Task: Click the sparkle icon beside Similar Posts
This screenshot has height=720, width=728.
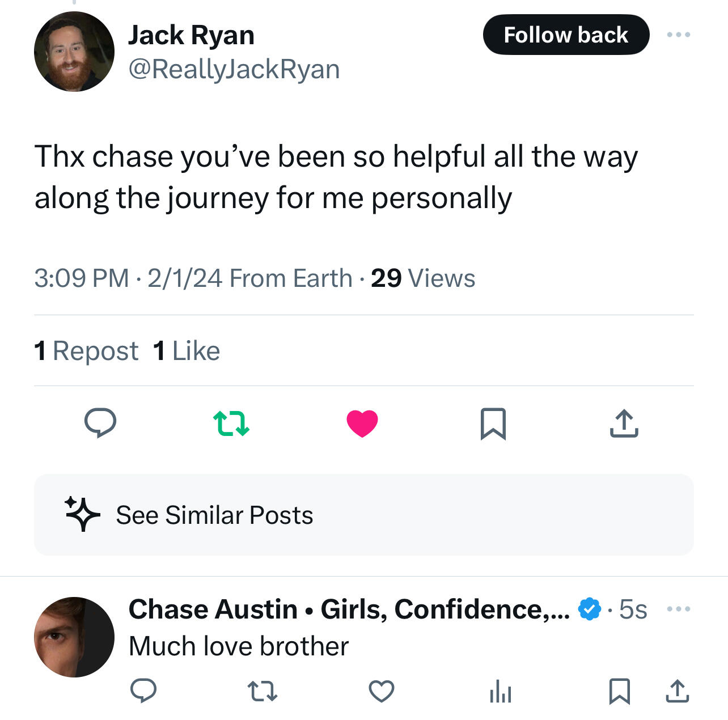Action: point(82,514)
